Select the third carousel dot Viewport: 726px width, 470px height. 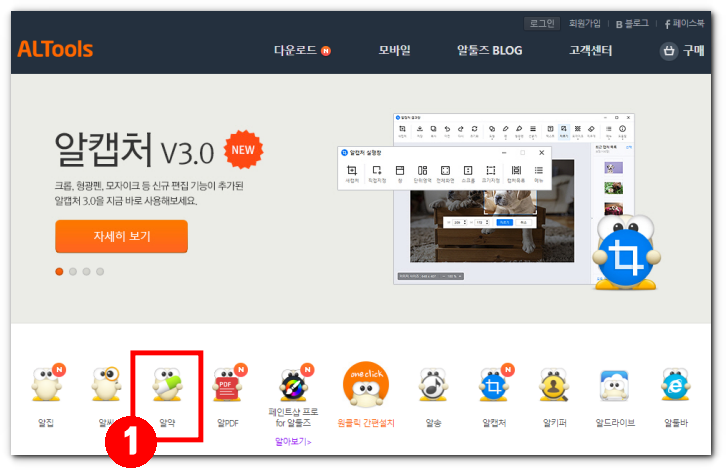coord(87,271)
